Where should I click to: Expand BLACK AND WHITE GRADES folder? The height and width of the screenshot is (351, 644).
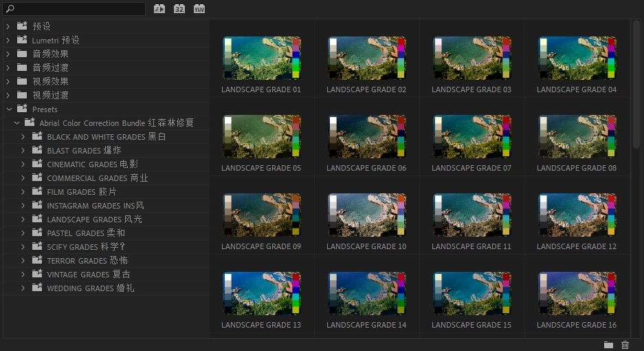23,136
